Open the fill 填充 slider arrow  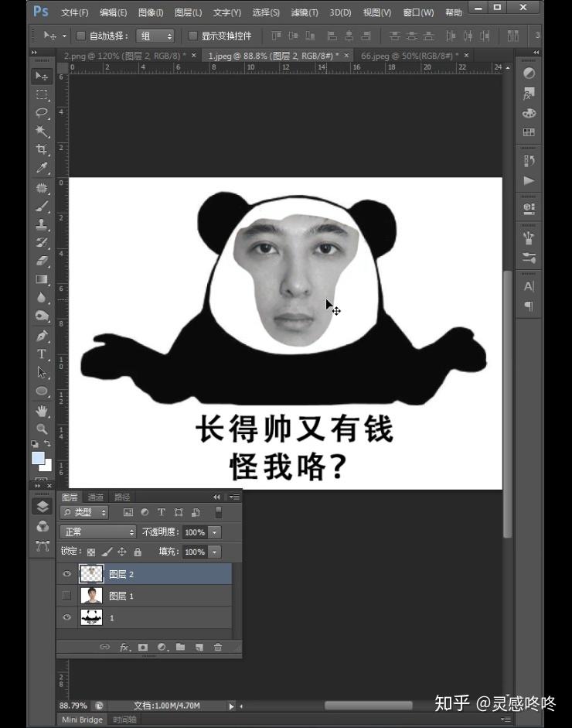215,552
